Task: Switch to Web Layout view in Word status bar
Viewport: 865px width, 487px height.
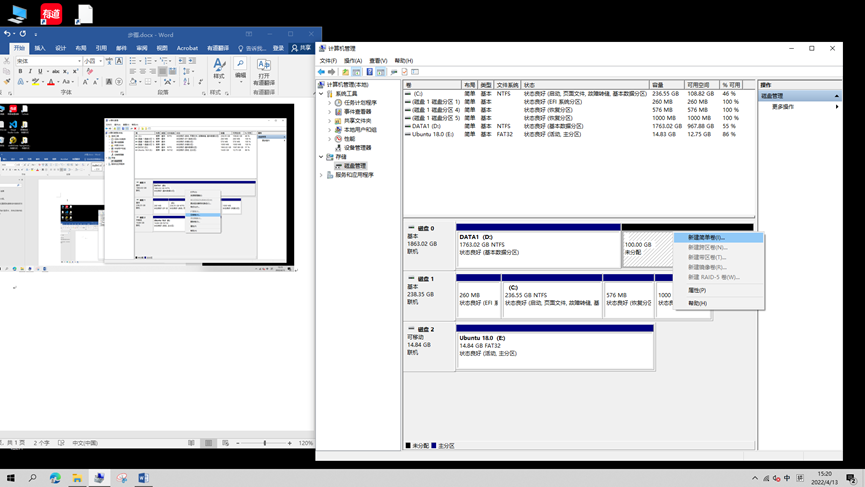Action: [225, 443]
